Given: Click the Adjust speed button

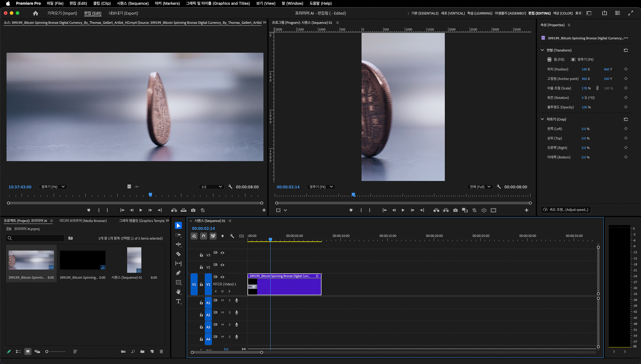Looking at the screenshot, I should pyautogui.click(x=566, y=210).
